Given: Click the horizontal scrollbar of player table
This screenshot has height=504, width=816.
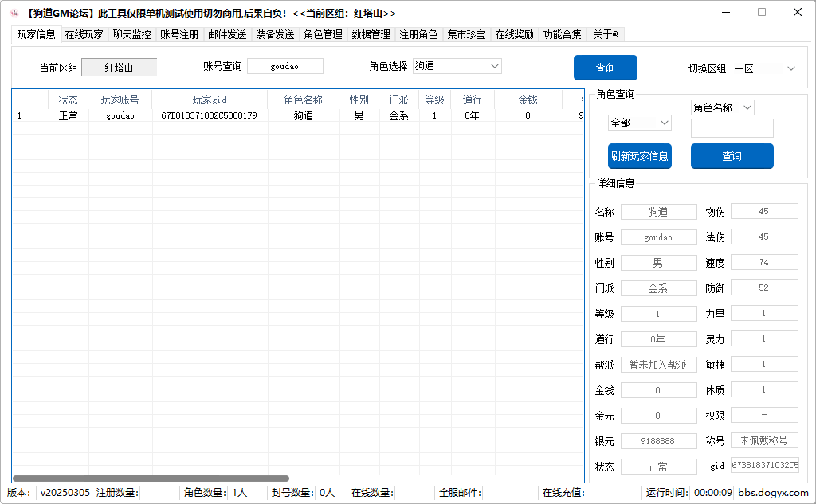Looking at the screenshot, I should tap(151, 478).
